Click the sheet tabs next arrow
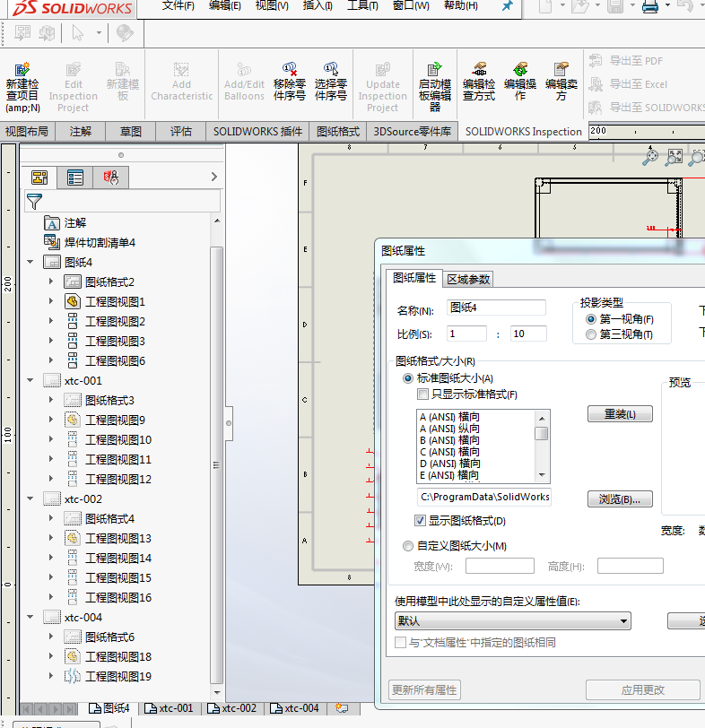Viewport: 705px width, 728px height. click(x=57, y=709)
